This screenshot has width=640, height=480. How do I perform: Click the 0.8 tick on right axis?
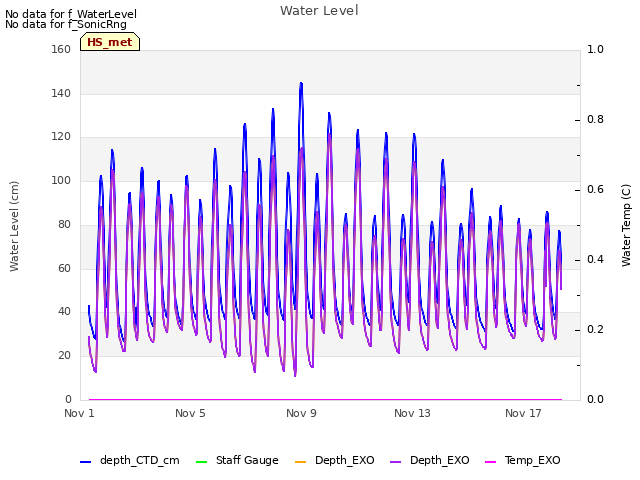pos(595,120)
